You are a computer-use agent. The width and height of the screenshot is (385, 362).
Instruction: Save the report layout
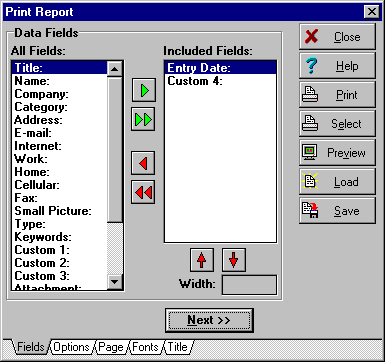click(337, 211)
